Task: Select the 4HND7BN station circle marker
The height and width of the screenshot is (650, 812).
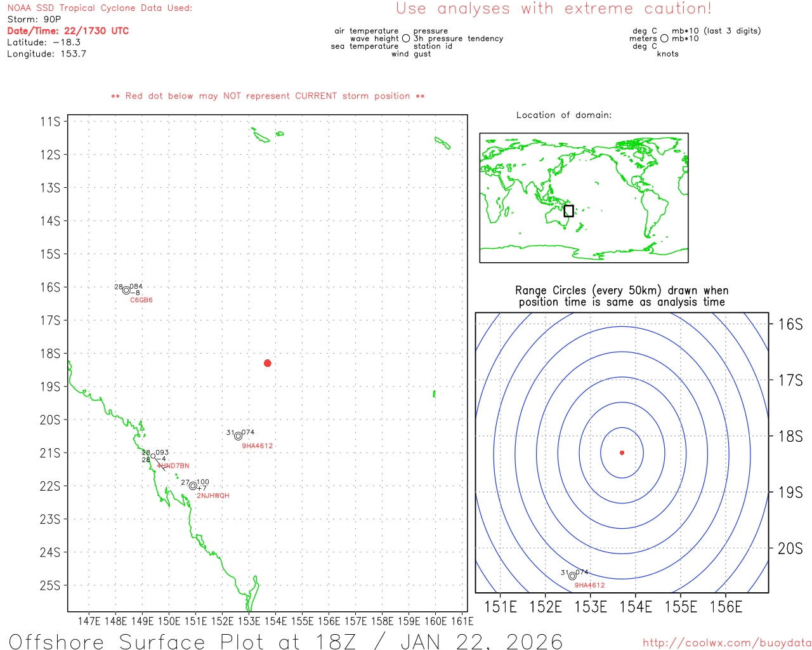Action: click(153, 456)
